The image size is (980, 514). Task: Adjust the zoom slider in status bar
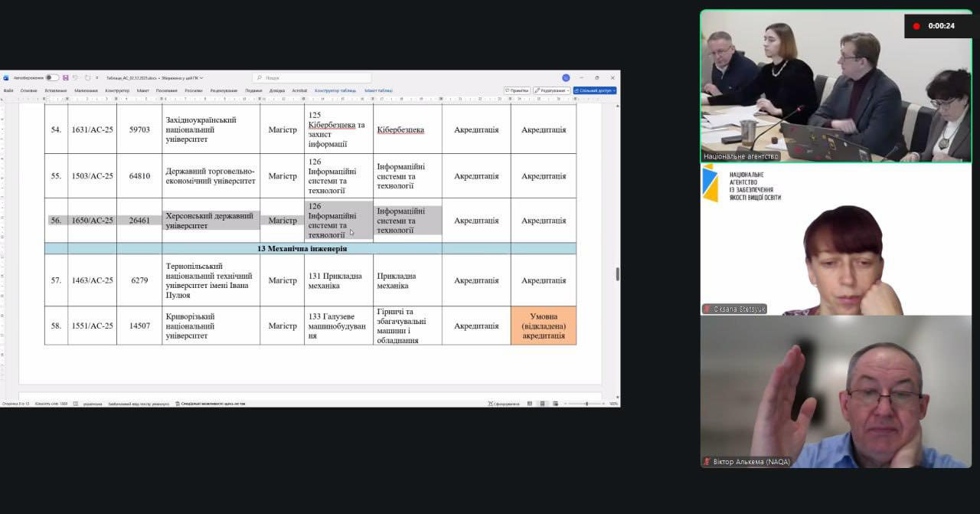pos(586,403)
